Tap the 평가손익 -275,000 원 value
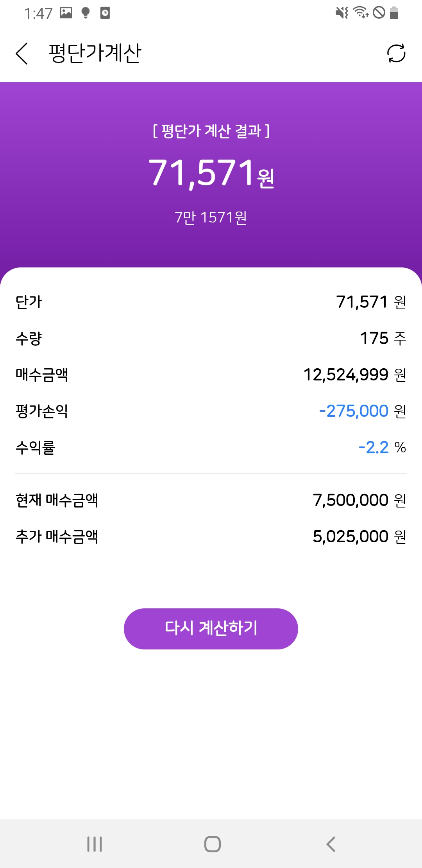This screenshot has height=868, width=422. tap(362, 411)
